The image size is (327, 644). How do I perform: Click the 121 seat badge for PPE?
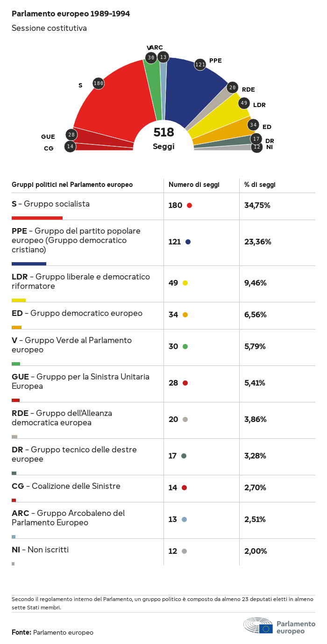[x=200, y=64]
